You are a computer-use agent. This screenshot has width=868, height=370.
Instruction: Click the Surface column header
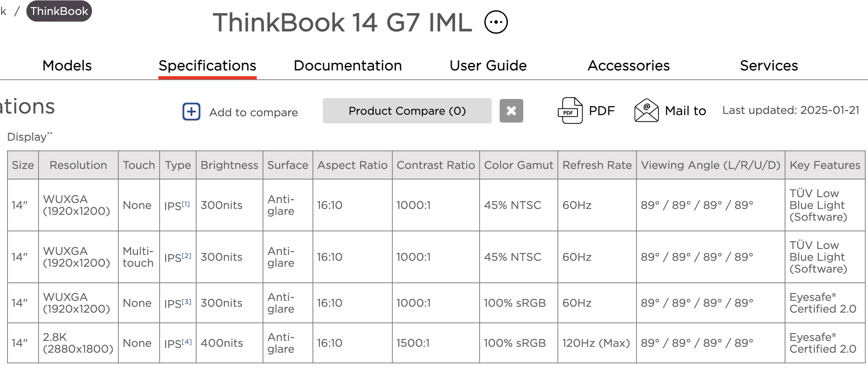288,165
